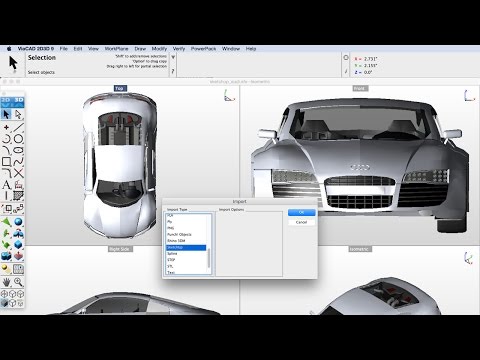Activate the Text 'A' tool

pyautogui.click(x=6, y=184)
